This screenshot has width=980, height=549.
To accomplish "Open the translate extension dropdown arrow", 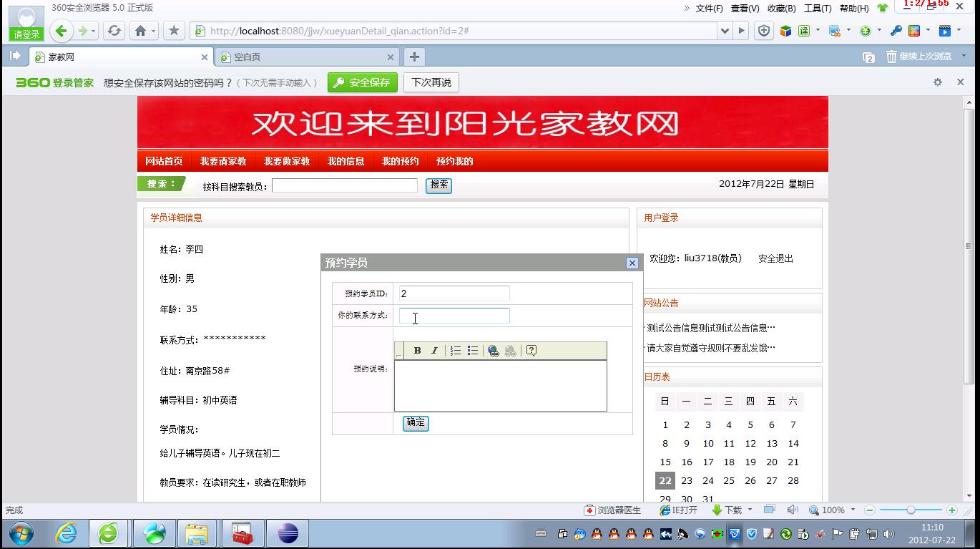I will tap(818, 31).
